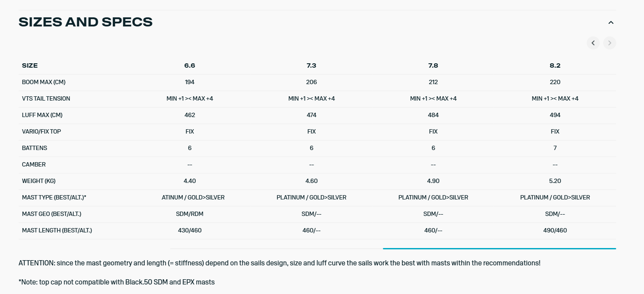Select the 8.2 size column header
The width and height of the screenshot is (644, 294).
click(555, 65)
